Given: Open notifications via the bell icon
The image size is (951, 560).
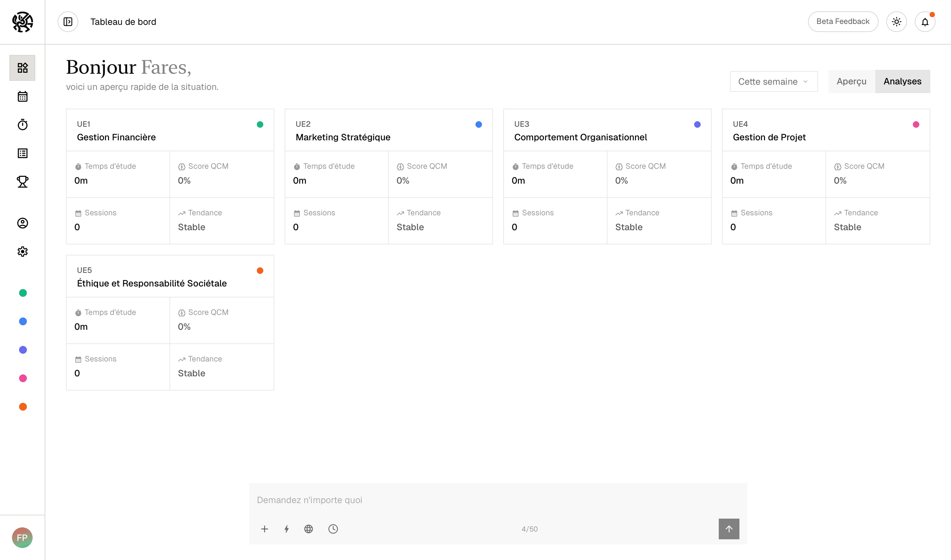Looking at the screenshot, I should tap(924, 22).
